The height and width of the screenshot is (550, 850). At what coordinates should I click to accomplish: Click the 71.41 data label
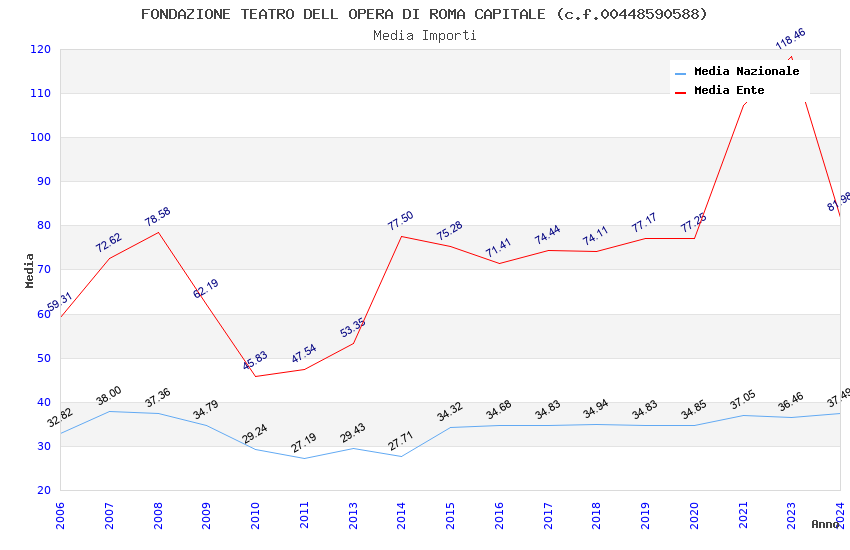click(x=498, y=248)
